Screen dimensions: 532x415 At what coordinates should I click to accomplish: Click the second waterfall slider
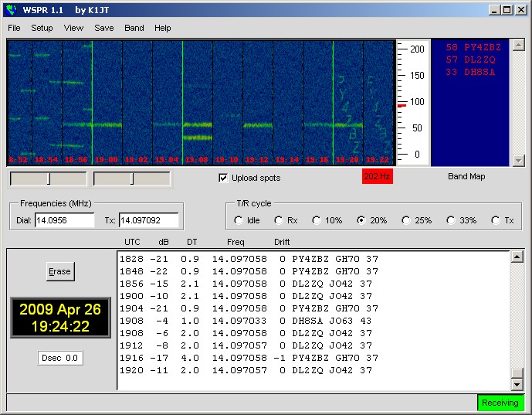tap(131, 179)
